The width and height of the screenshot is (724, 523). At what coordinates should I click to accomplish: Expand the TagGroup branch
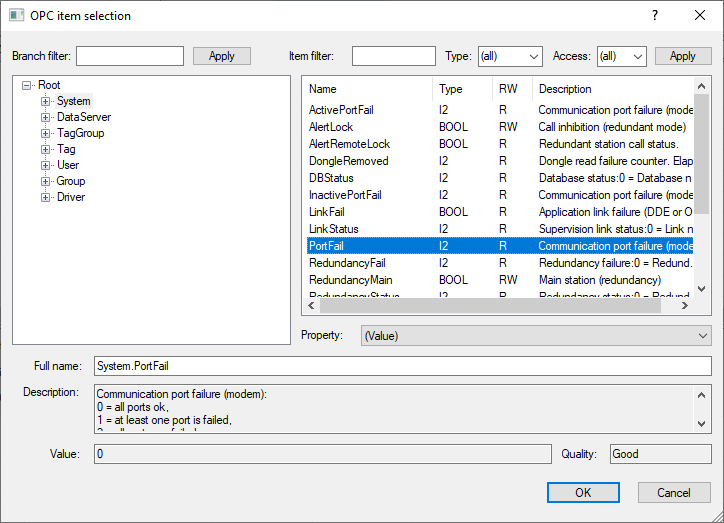click(45, 133)
